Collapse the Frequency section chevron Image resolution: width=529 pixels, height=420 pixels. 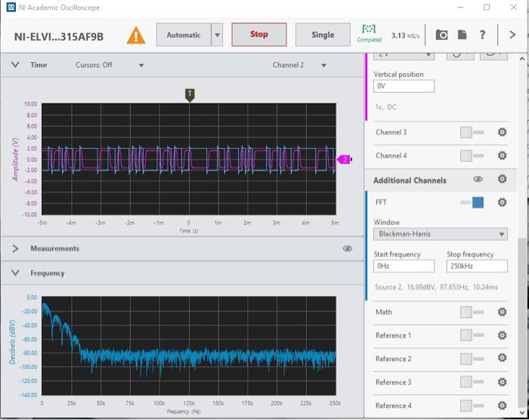pos(15,273)
